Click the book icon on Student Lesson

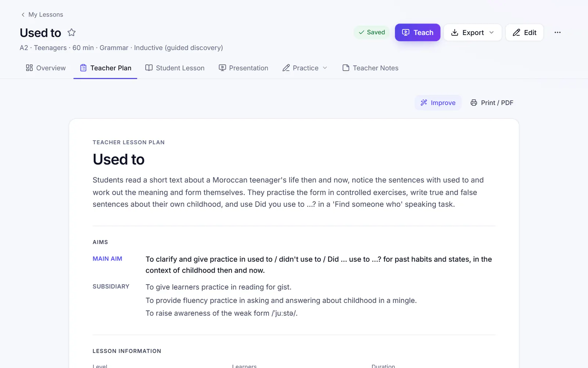click(x=149, y=68)
